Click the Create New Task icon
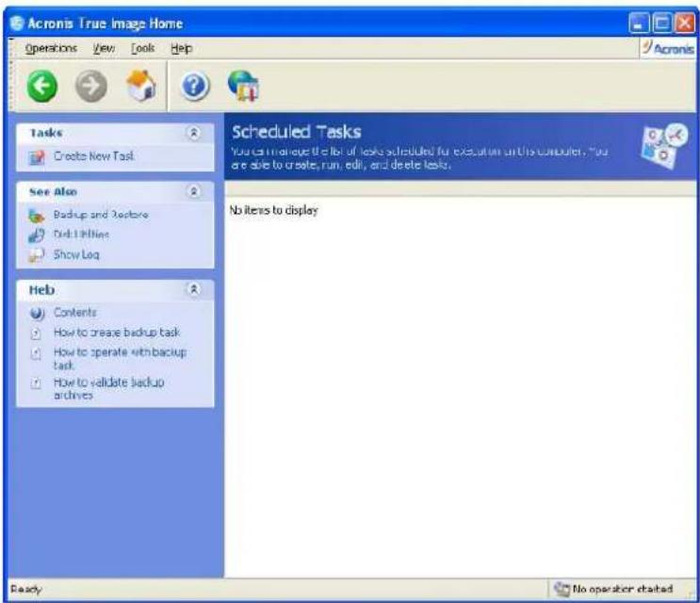 pyautogui.click(x=37, y=156)
